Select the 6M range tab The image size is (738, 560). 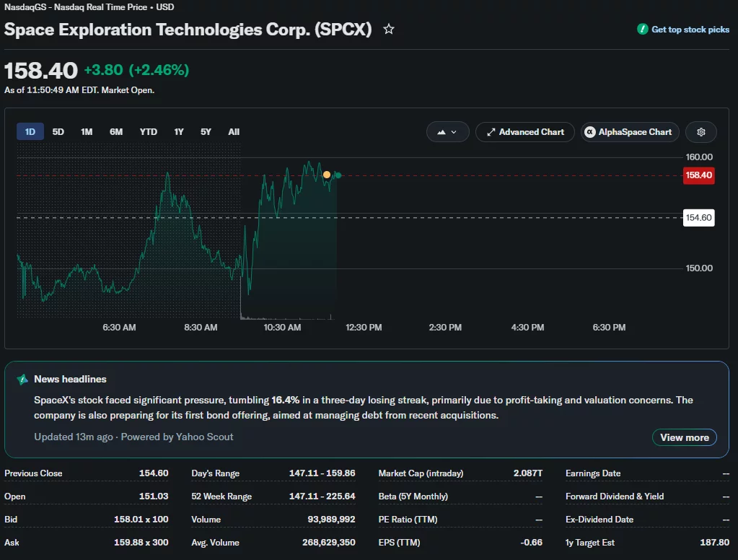pyautogui.click(x=116, y=132)
